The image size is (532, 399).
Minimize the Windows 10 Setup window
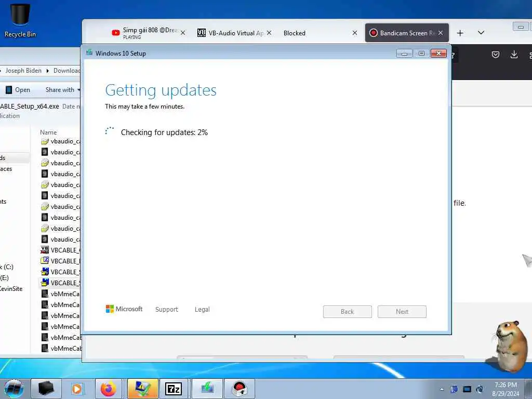click(404, 54)
